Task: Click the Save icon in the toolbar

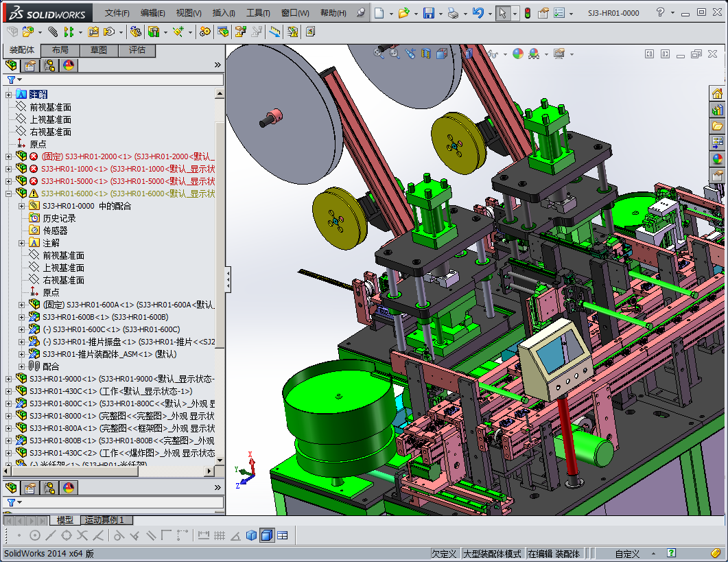Action: (428, 13)
